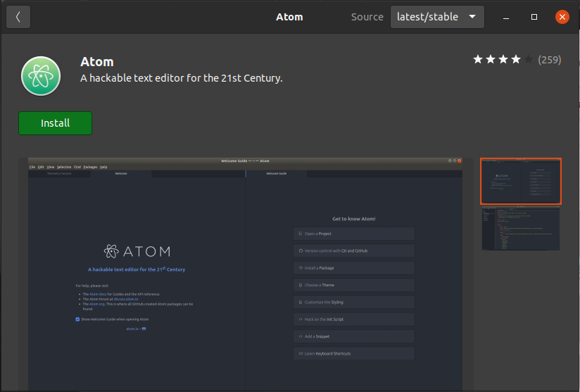
Task: Click the Atom title in header bar
Action: [x=289, y=17]
